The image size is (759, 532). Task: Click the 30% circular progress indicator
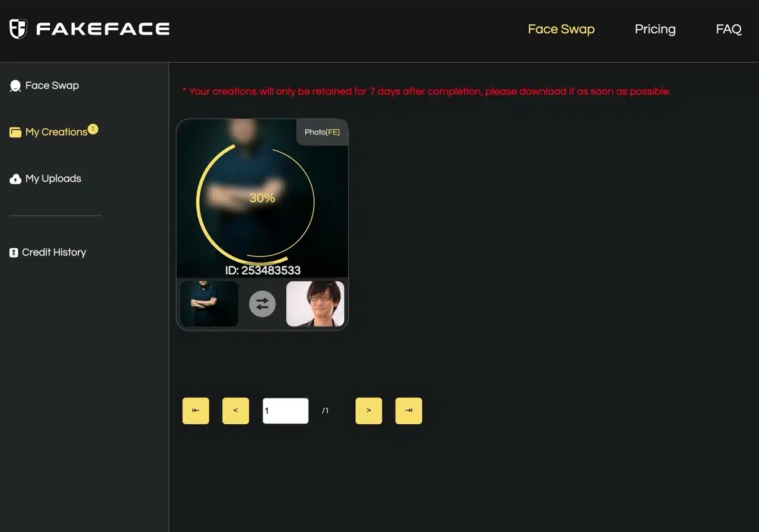pos(261,198)
